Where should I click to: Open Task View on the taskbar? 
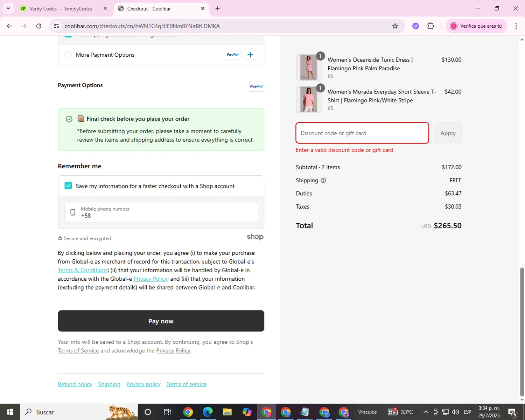click(x=167, y=412)
